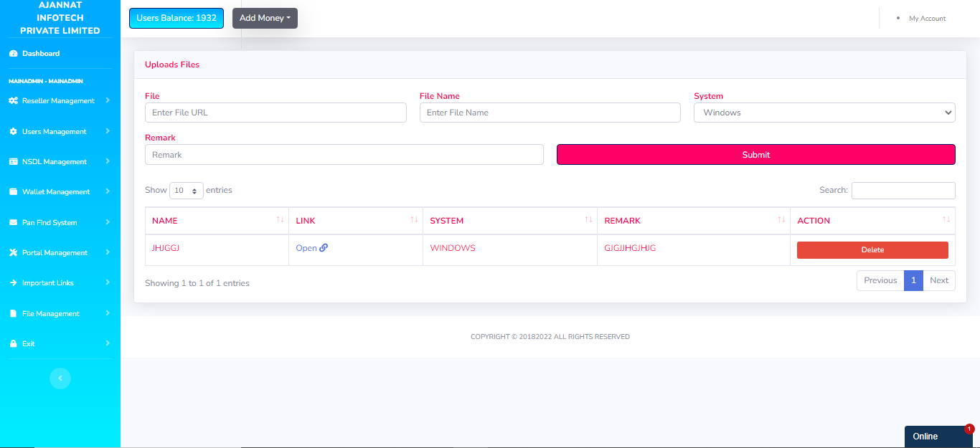Click the Reseller Management gears icon

tap(13, 101)
